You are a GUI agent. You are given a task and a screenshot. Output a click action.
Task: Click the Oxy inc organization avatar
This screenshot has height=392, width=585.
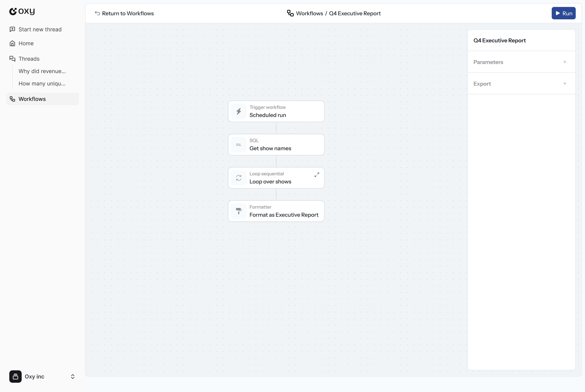pos(15,377)
